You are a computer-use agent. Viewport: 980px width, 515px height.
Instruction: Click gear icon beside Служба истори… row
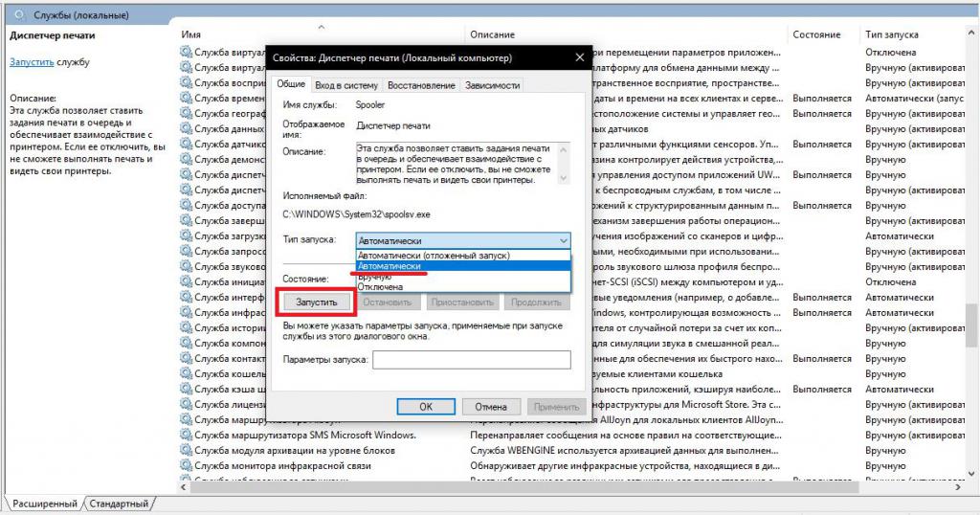tap(187, 327)
